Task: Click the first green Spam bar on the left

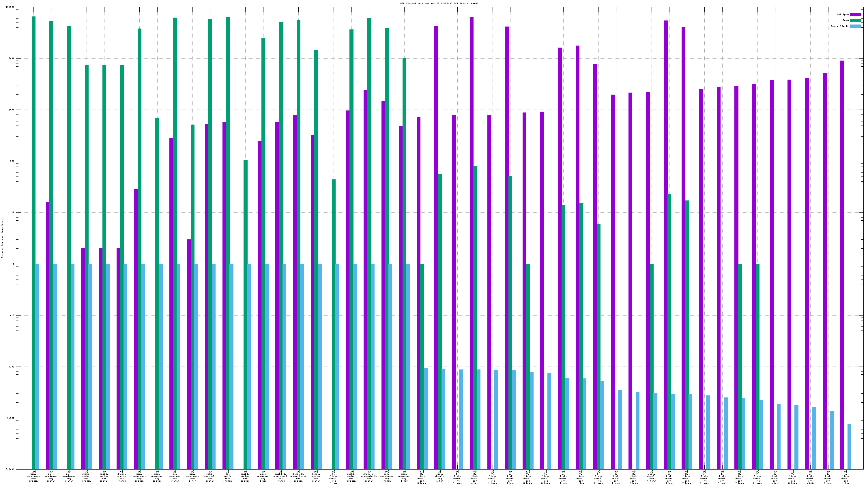Action: 33,135
